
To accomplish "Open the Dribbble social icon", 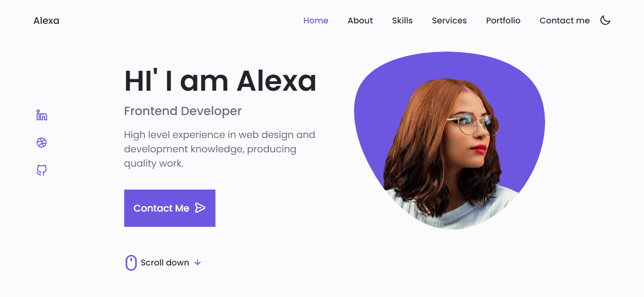I will point(42,142).
